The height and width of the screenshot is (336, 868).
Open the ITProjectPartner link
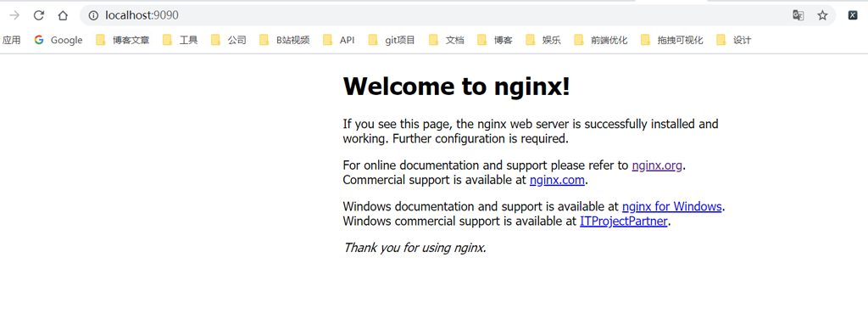(624, 221)
